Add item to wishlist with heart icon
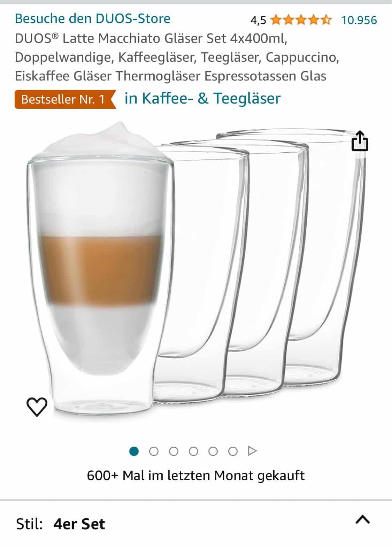Viewport: 392px width, 547px height. point(37,407)
